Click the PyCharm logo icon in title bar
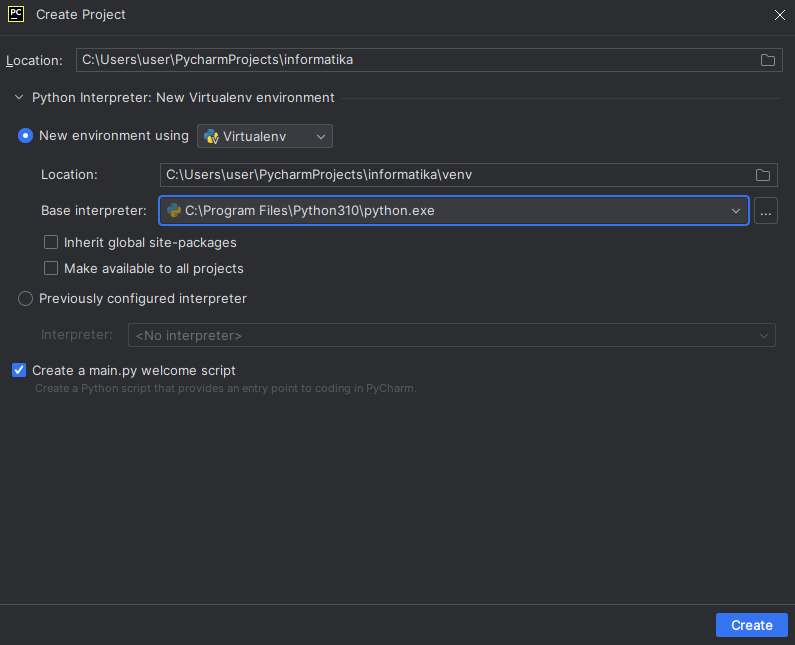Screen dimensions: 795x645 pyautogui.click(x=16, y=14)
